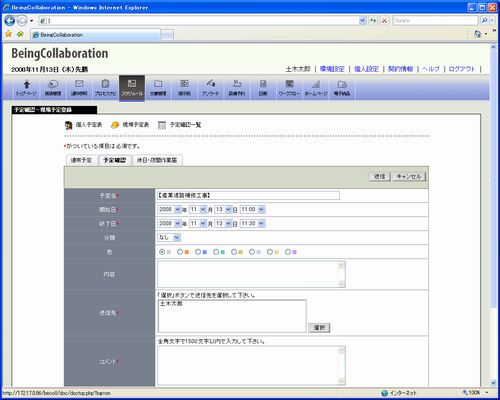
Task: Open the 日報 navigation icon
Action: coord(263,88)
